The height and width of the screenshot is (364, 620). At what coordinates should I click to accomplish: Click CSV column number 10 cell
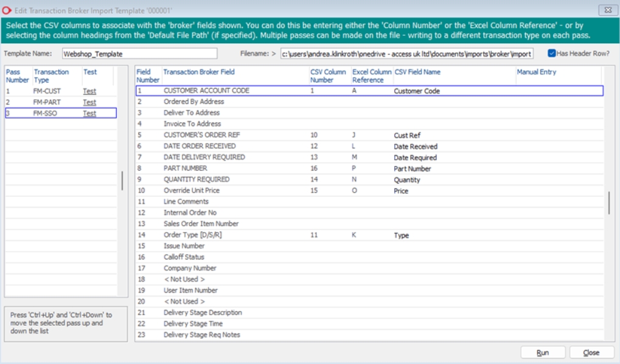tap(314, 135)
